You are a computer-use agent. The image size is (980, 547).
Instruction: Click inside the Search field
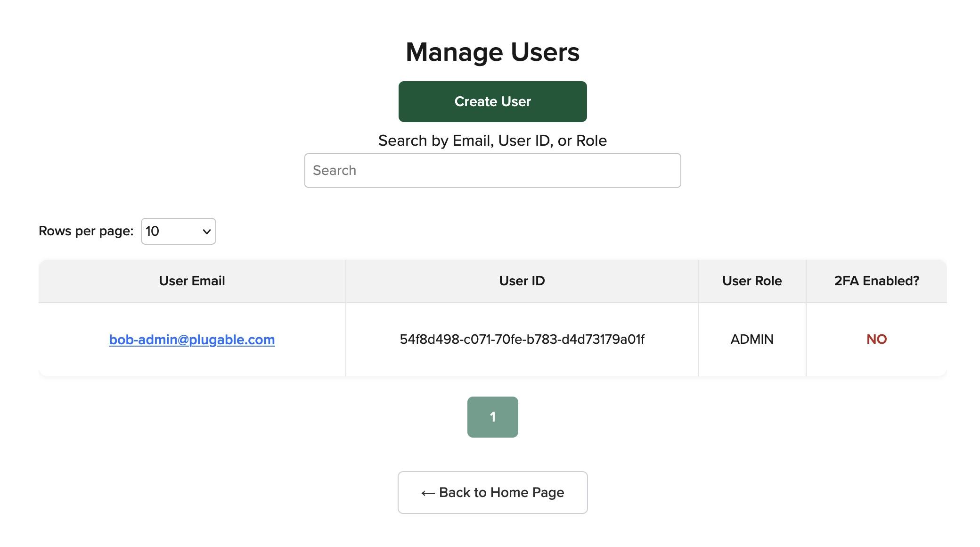pos(492,170)
